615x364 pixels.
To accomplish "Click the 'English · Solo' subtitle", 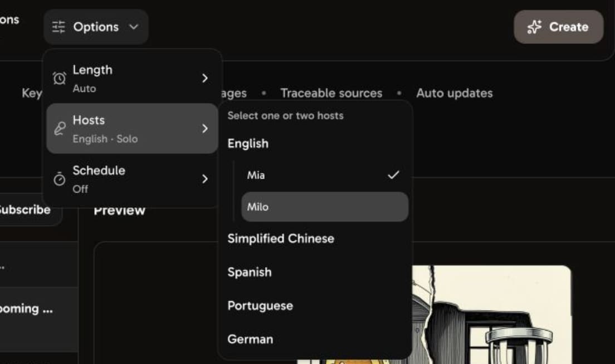I will tap(105, 139).
